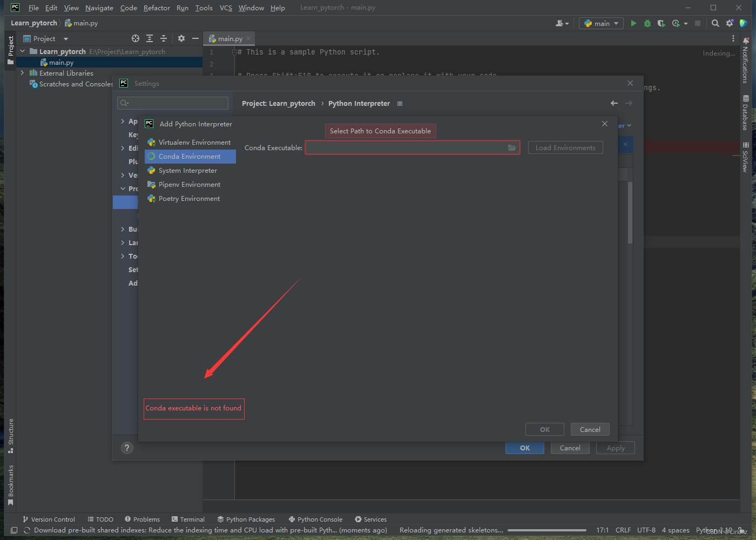
Task: Click the editor tabs kebab menu icon
Action: 733,38
